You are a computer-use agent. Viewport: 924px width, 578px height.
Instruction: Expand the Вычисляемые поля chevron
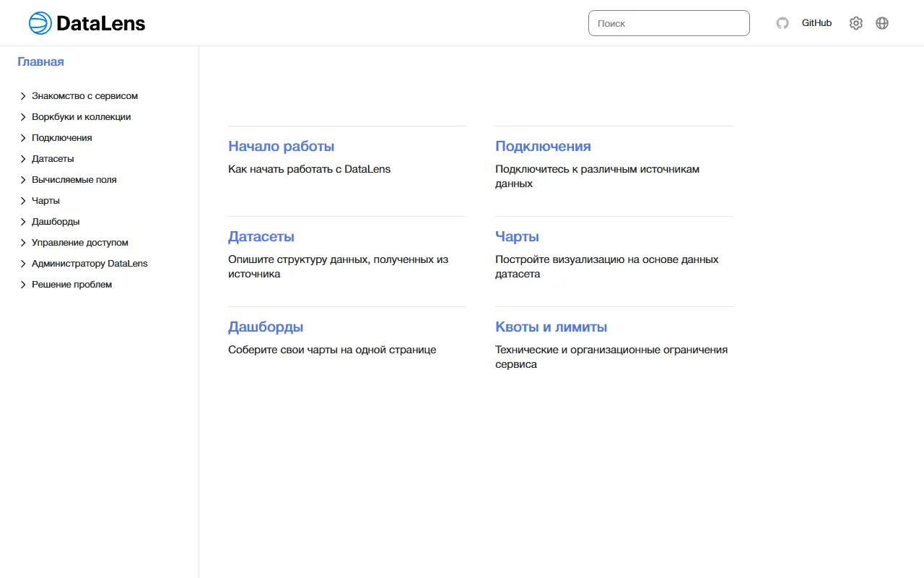[x=23, y=180]
